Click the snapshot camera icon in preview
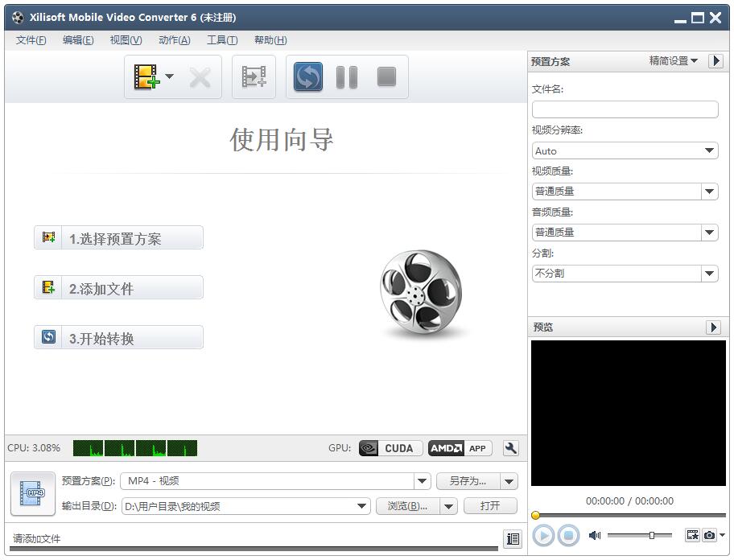This screenshot has height=560, width=734. point(709,535)
